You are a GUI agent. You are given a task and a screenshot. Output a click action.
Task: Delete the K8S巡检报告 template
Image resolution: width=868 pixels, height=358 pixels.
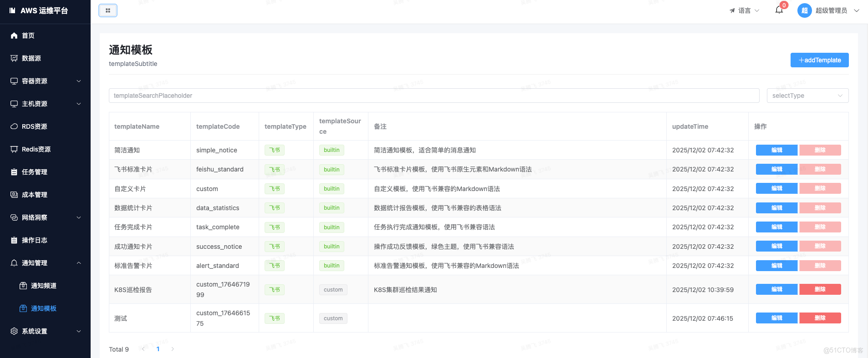point(820,289)
